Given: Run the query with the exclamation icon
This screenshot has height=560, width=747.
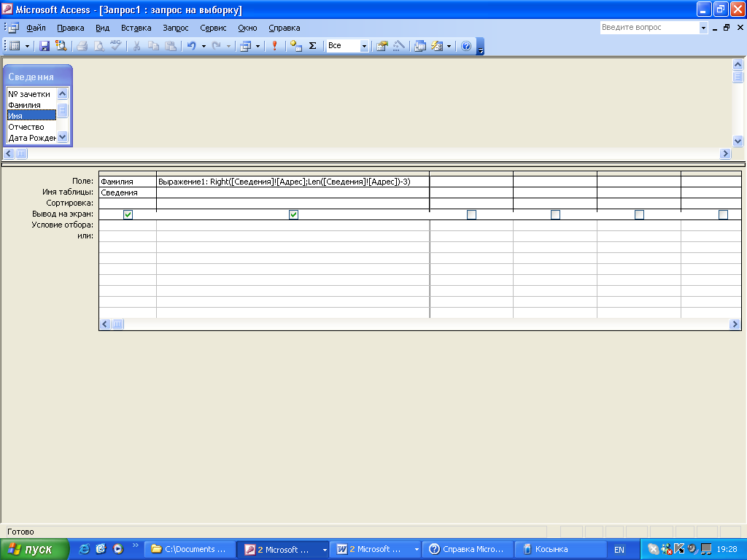Looking at the screenshot, I should click(274, 46).
